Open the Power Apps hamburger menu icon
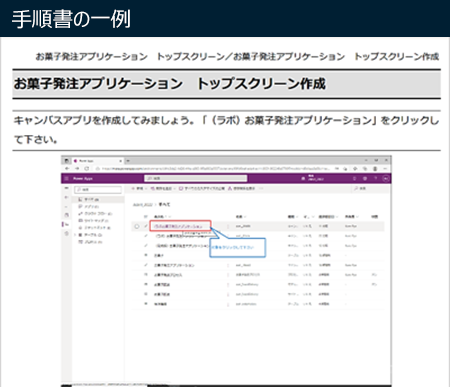The image size is (450, 387). click(x=66, y=179)
